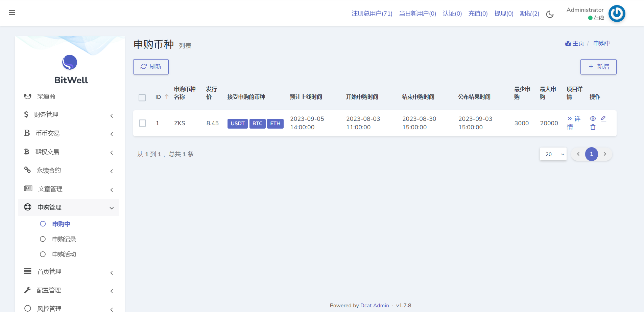Click the trash delete icon for ZKS
The width and height of the screenshot is (644, 312).
pos(593,127)
